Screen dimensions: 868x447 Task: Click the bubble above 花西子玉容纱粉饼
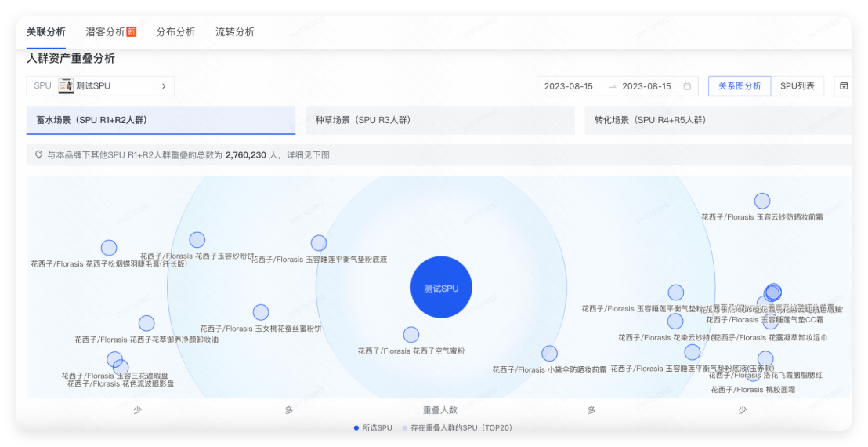pos(197,240)
